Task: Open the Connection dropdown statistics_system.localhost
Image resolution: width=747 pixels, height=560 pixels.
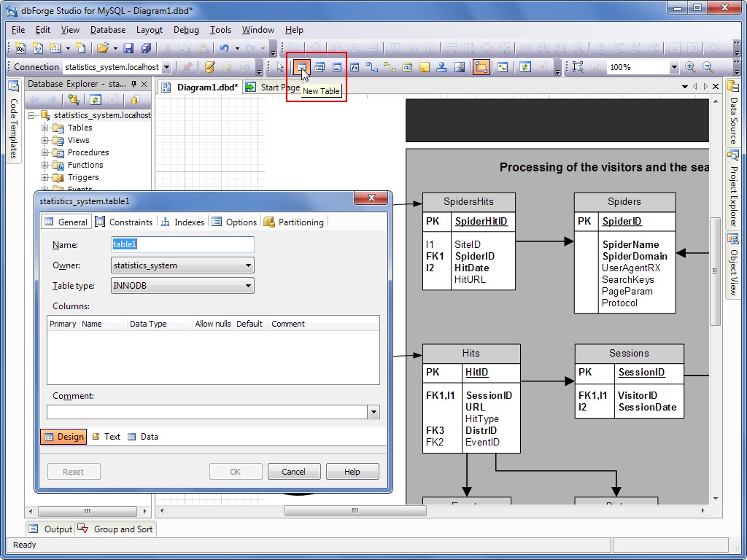Action: (x=166, y=67)
